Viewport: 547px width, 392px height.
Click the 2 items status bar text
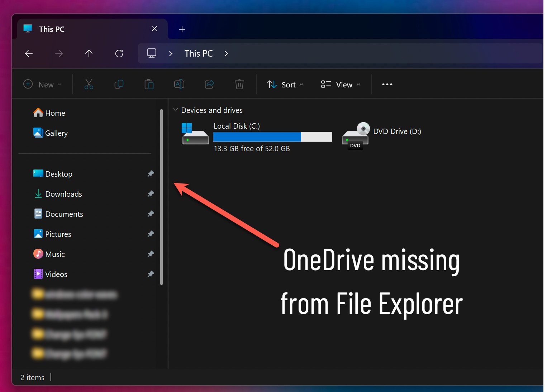pyautogui.click(x=32, y=378)
